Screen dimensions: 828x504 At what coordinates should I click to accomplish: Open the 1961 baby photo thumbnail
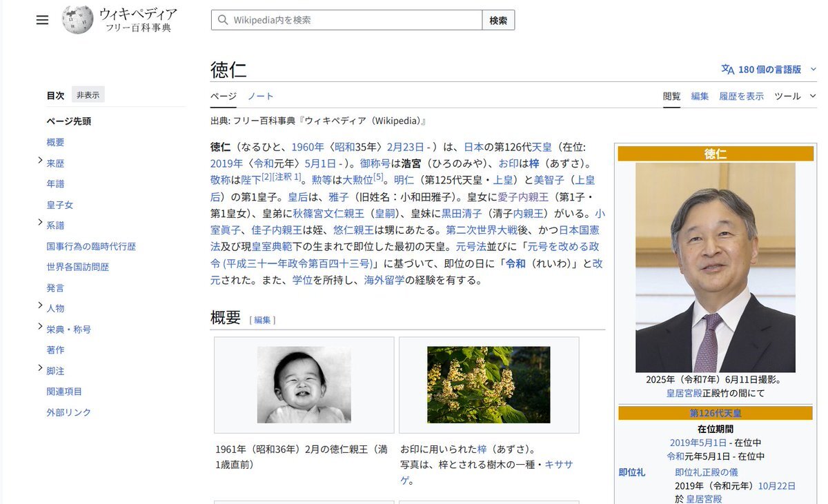click(x=304, y=385)
